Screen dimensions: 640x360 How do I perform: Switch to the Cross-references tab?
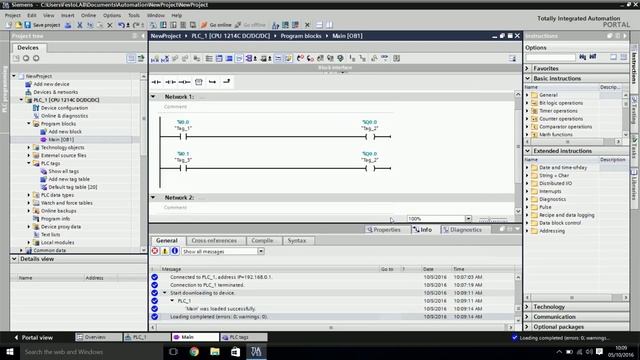(214, 240)
